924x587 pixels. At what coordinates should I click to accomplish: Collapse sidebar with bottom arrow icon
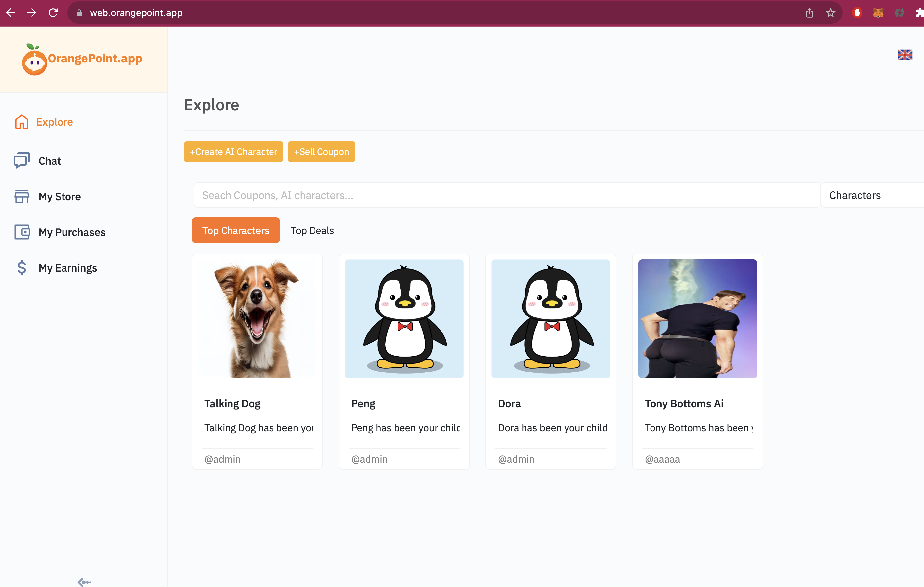coord(84,582)
